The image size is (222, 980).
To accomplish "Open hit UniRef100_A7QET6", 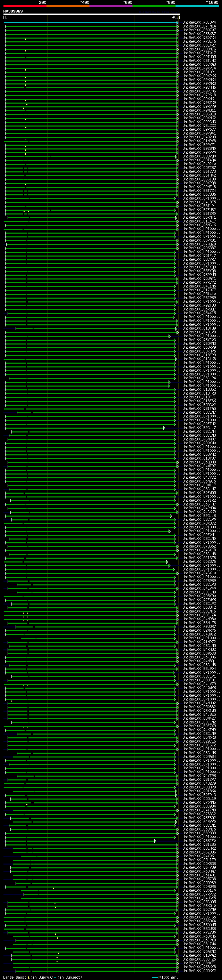I will pos(199,41).
